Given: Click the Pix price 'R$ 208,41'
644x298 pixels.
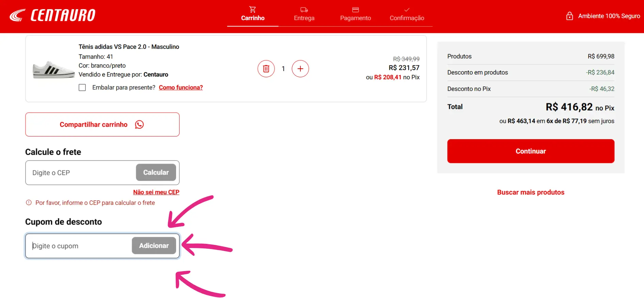Looking at the screenshot, I should pos(388,77).
